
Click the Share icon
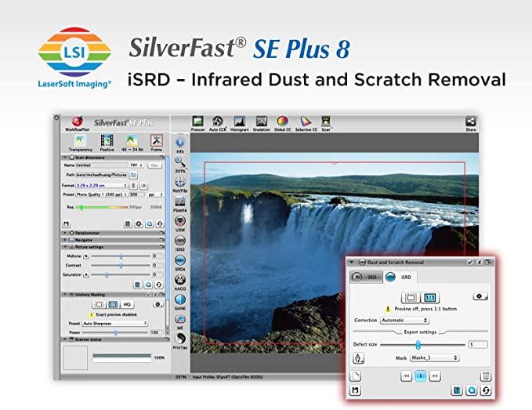coord(470,122)
